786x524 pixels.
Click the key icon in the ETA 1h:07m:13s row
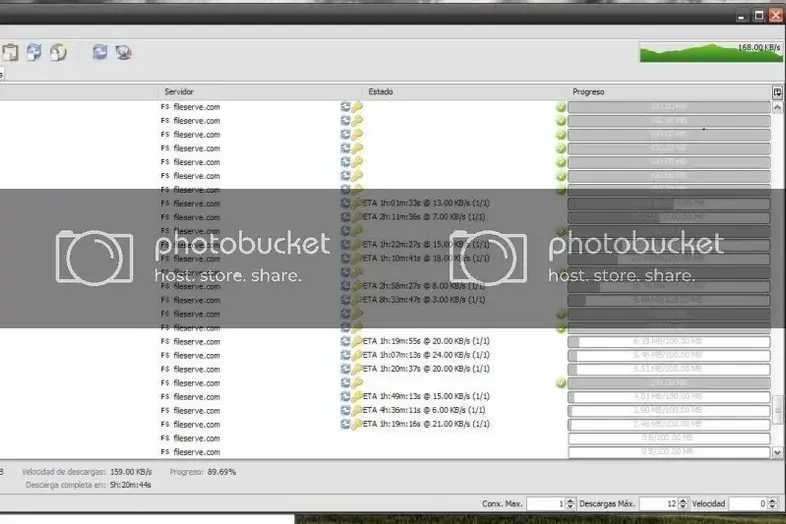click(x=357, y=355)
